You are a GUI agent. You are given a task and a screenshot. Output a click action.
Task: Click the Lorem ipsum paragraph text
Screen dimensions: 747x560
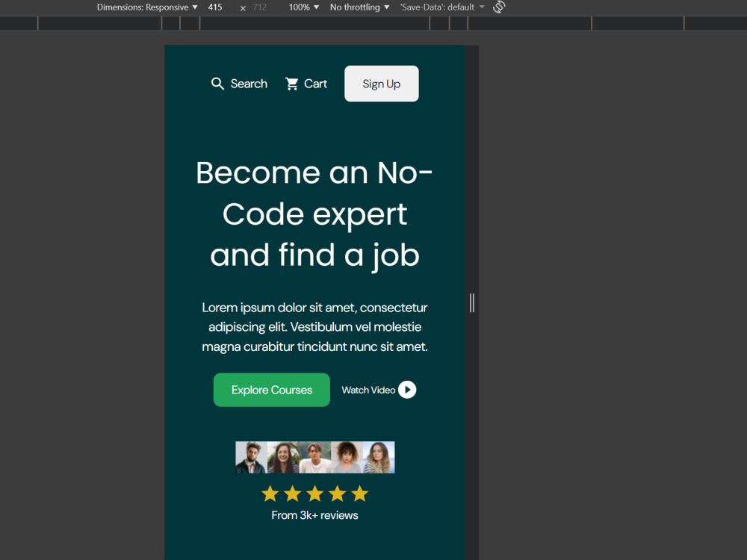(315, 327)
